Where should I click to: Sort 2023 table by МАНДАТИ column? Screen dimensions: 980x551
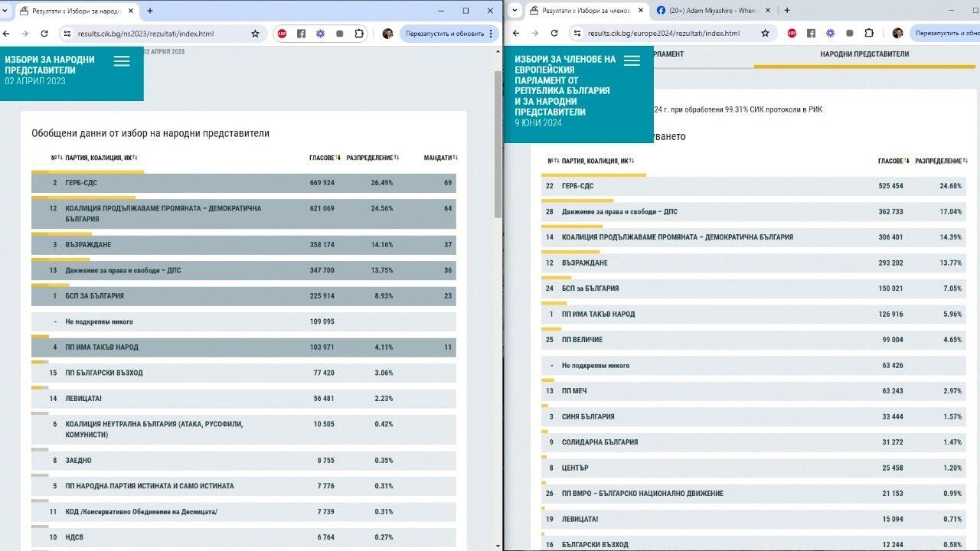pos(440,158)
